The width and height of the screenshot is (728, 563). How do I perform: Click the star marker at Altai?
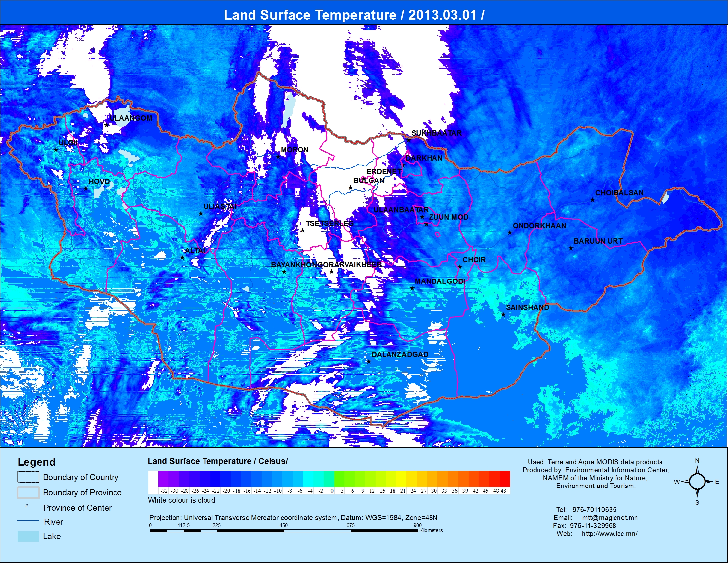(182, 257)
